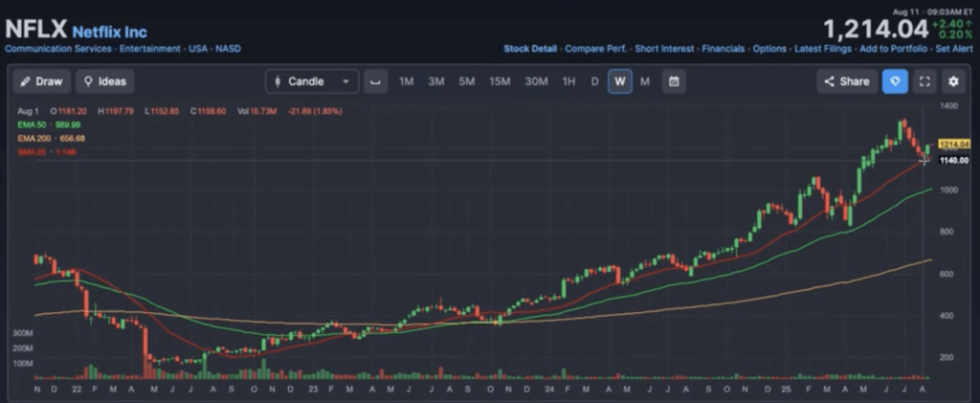Switch to daily D timeframe
Screen dimensions: 980x403
tap(594, 81)
